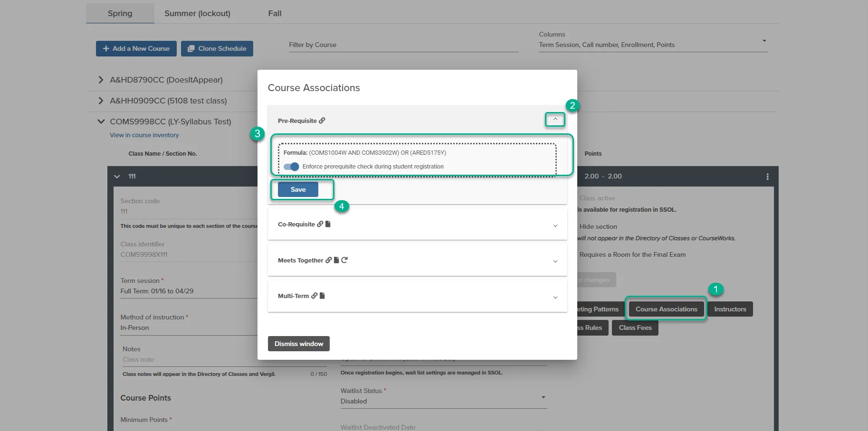The image size is (868, 431).
Task: Open the three-dot menu on section 111
Action: pyautogui.click(x=767, y=177)
